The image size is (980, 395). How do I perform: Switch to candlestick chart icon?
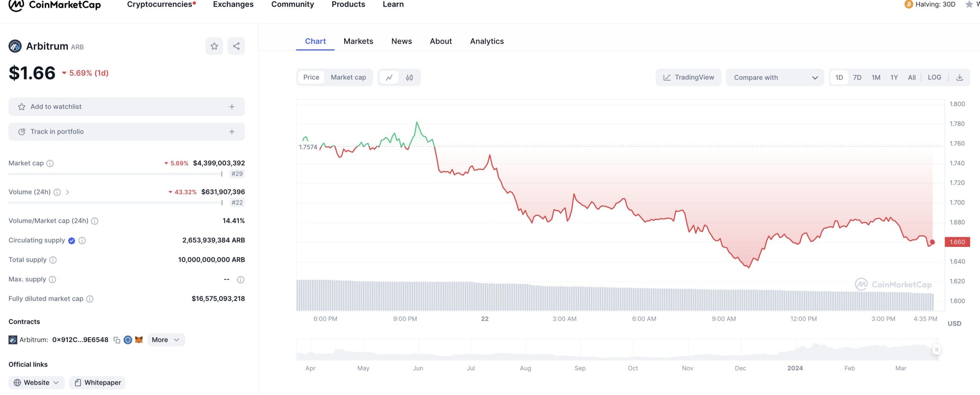[x=409, y=77]
